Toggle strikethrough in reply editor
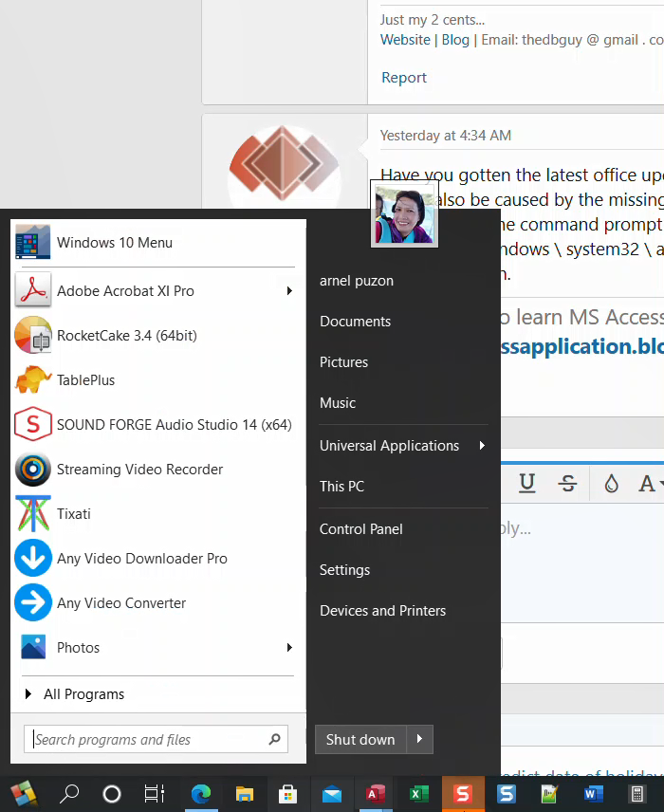The width and height of the screenshot is (664, 812). click(567, 483)
